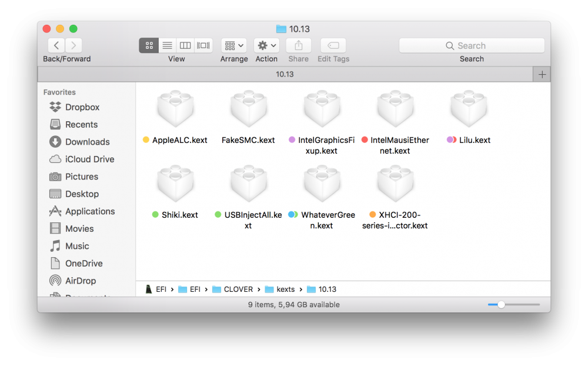Click yellow tag dot on AppleALC.kext

146,139
